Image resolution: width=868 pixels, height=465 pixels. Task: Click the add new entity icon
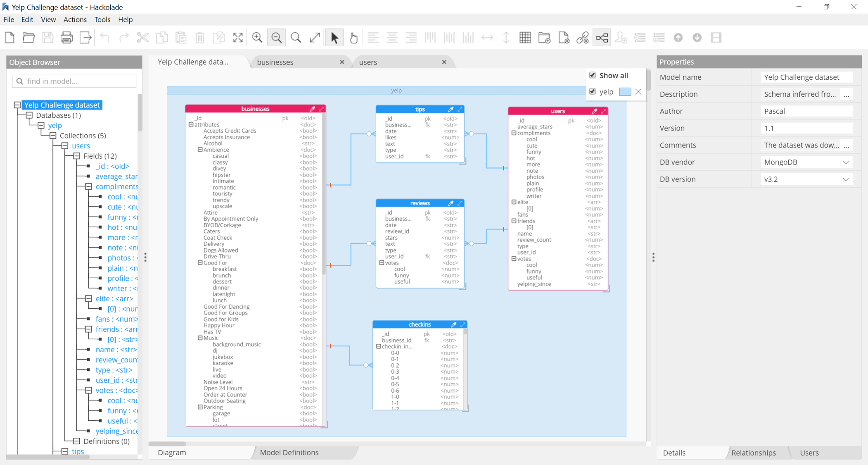pos(564,38)
